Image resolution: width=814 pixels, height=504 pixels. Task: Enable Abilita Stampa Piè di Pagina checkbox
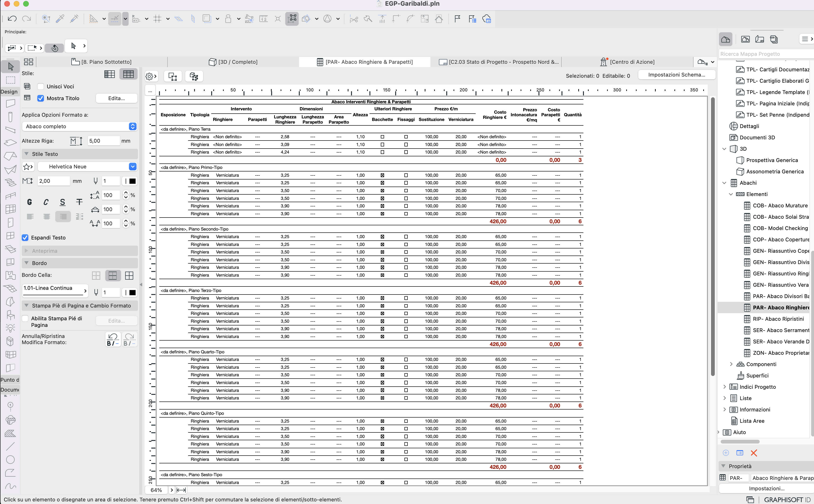[25, 318]
